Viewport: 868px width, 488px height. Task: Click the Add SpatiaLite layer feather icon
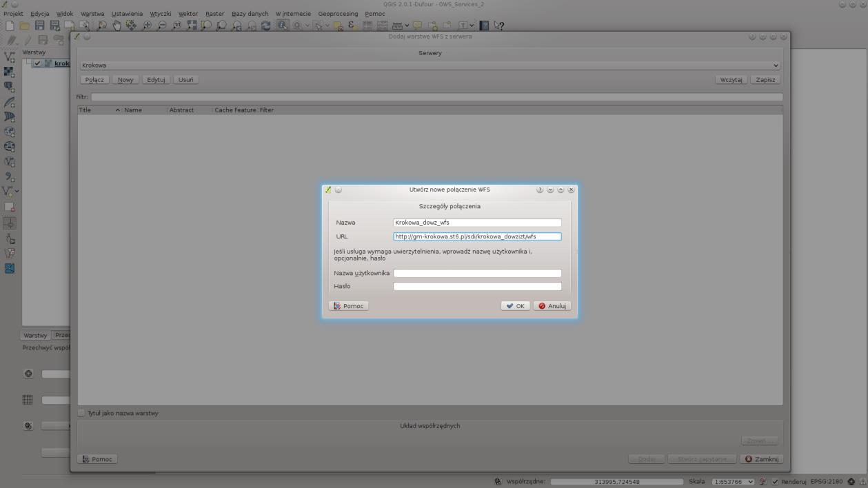10,101
